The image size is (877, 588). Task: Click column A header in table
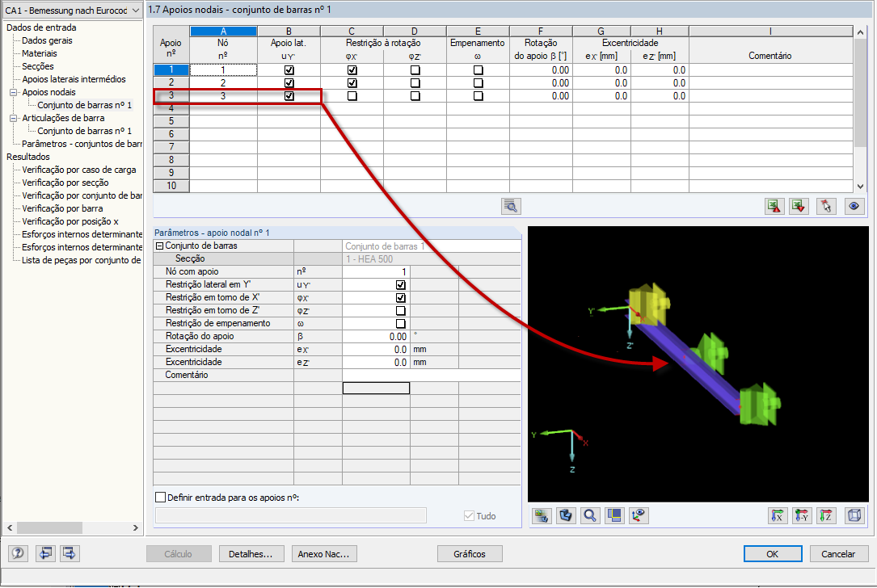223,31
